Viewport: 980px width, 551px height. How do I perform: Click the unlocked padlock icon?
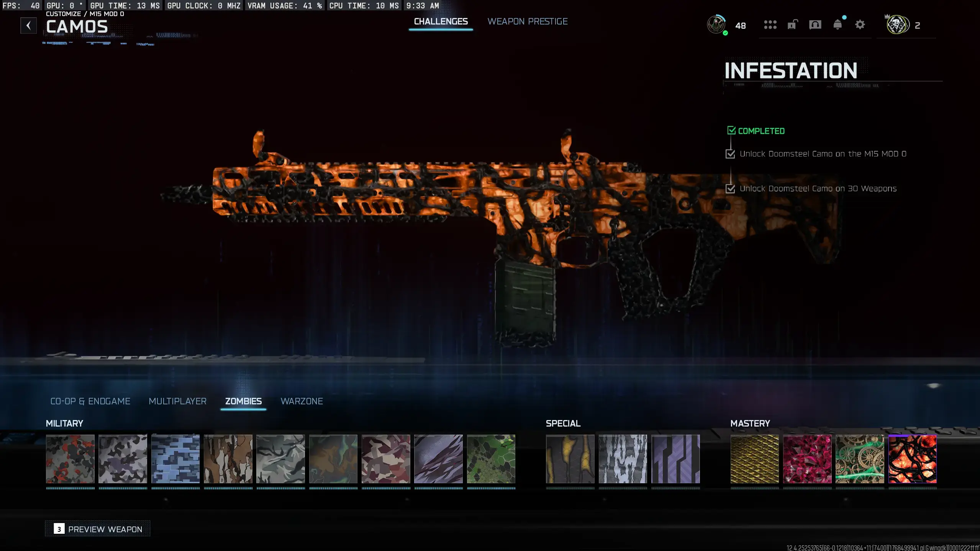click(x=792, y=25)
